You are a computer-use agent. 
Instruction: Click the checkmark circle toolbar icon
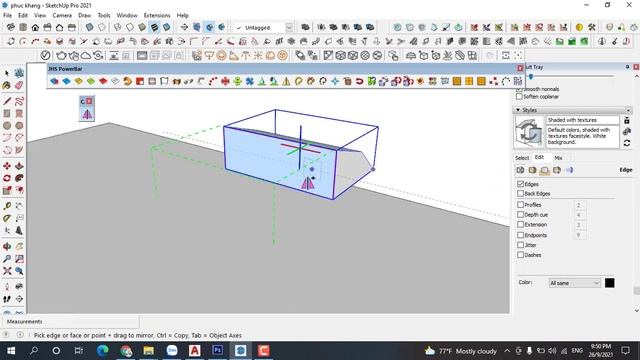(x=45, y=55)
